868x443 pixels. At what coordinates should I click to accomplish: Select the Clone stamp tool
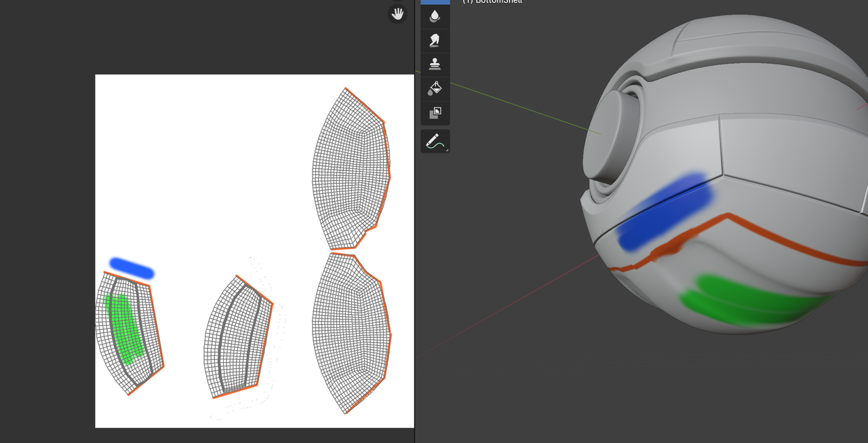pos(435,64)
